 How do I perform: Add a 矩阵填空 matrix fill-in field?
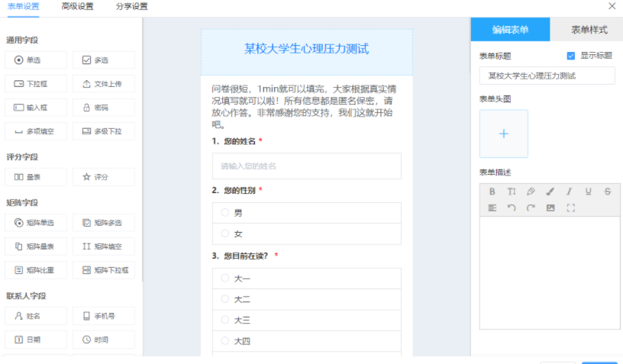click(x=104, y=246)
